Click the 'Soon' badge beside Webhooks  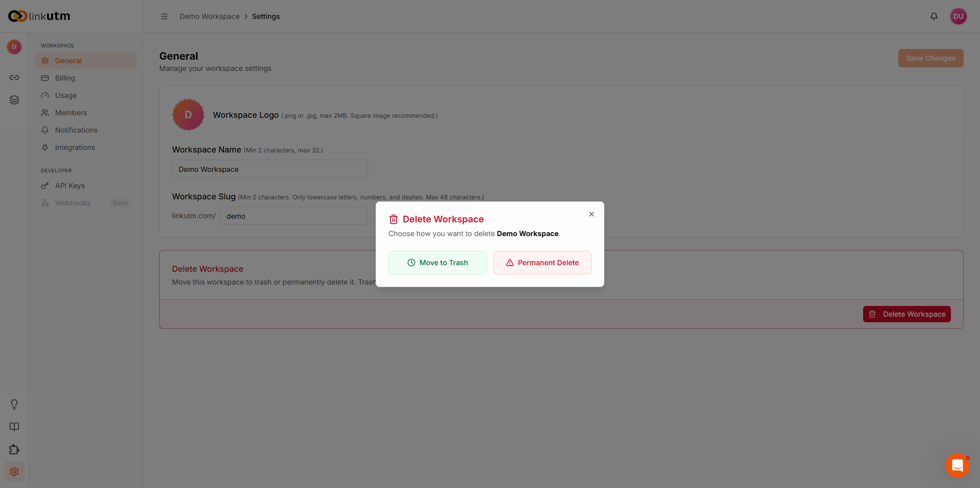pyautogui.click(x=120, y=203)
